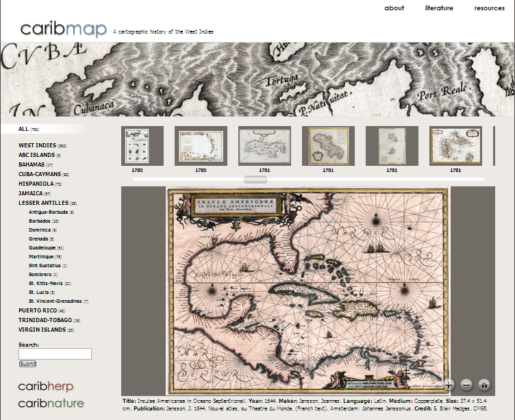Open the about page
The width and height of the screenshot is (515, 420).
[394, 8]
